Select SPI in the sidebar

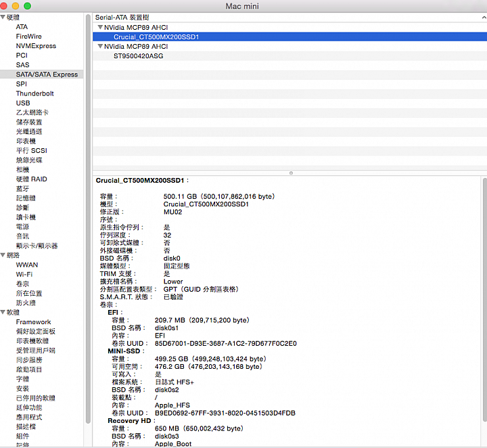click(22, 84)
